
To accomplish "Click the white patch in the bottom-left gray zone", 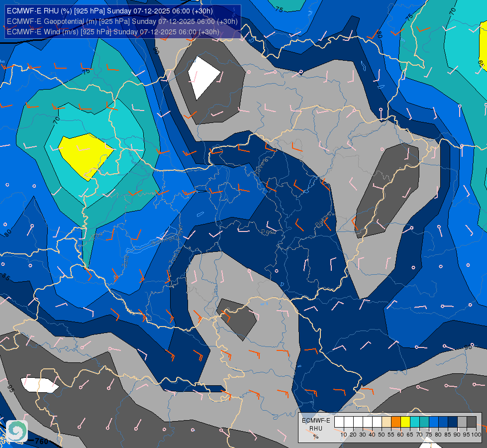I will click(39, 385).
